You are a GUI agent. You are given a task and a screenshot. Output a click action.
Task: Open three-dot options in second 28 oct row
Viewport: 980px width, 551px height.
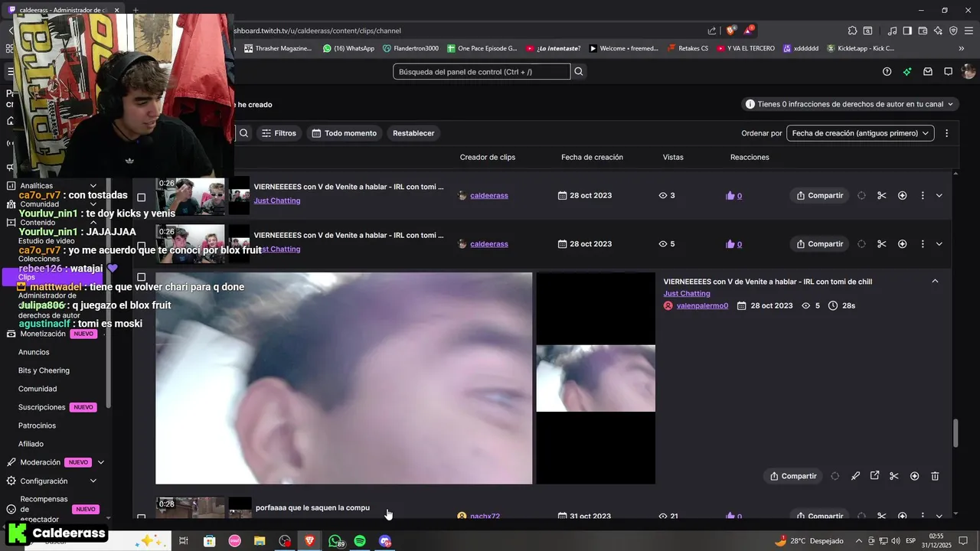923,244
